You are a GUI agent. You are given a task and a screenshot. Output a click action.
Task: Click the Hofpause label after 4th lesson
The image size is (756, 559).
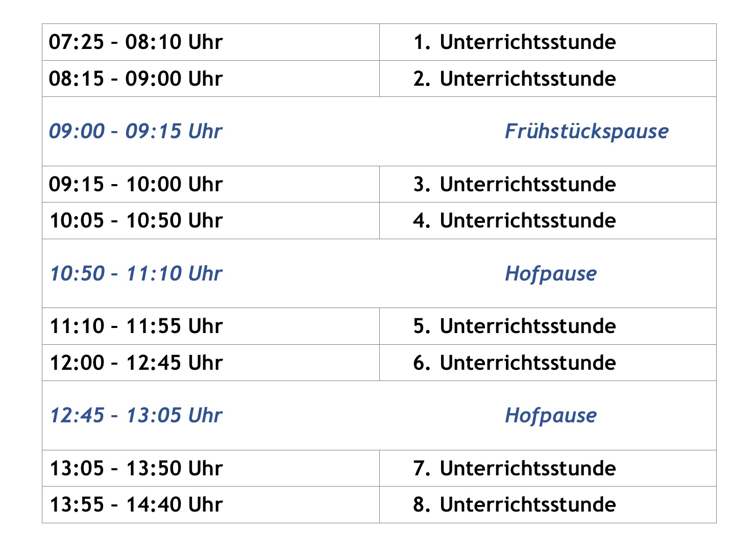(x=551, y=273)
